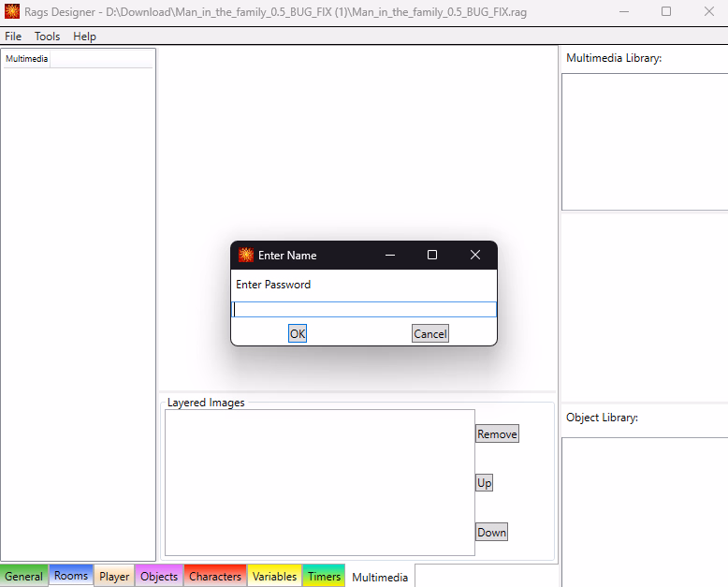The image size is (728, 587).
Task: Click the Rags Designer app icon in title bar
Action: point(12,11)
